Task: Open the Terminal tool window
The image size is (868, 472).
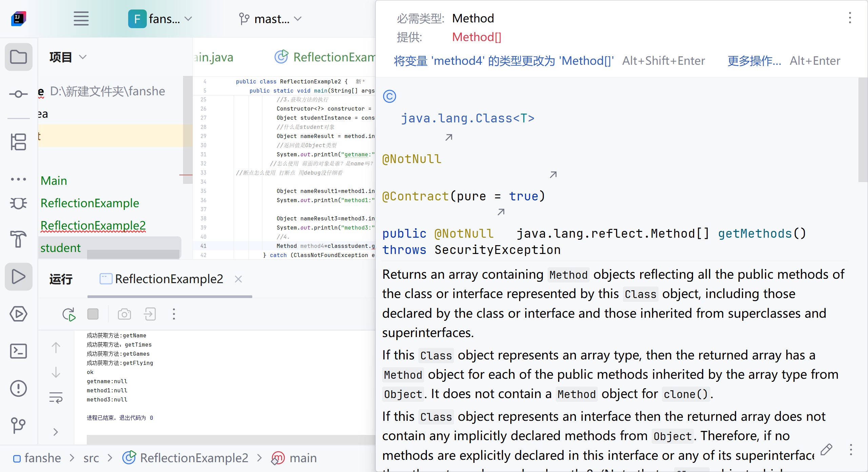Action: pos(18,351)
